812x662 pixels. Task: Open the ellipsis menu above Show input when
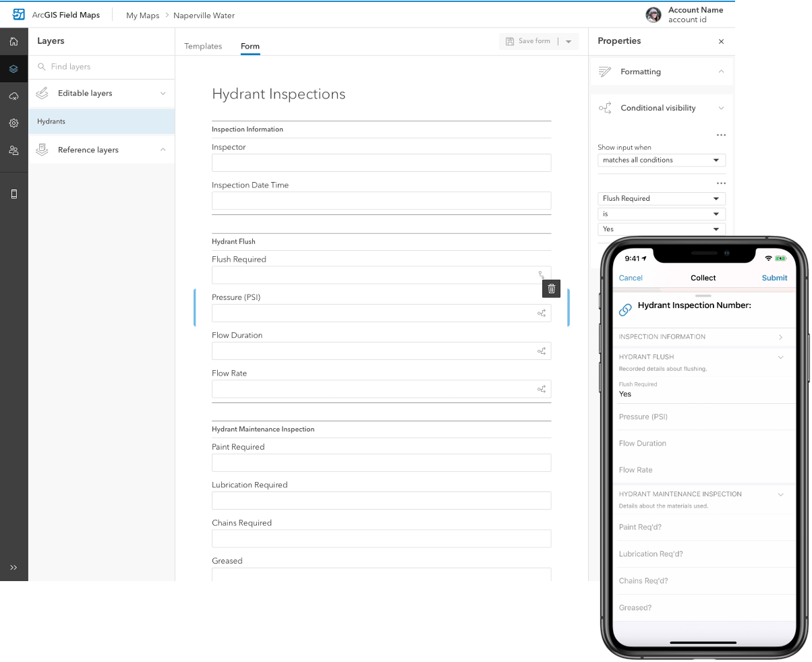(721, 135)
